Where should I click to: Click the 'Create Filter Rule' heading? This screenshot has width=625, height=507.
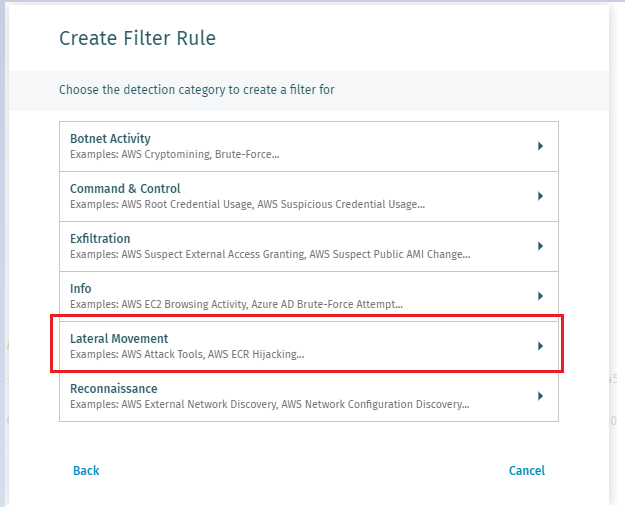[138, 38]
